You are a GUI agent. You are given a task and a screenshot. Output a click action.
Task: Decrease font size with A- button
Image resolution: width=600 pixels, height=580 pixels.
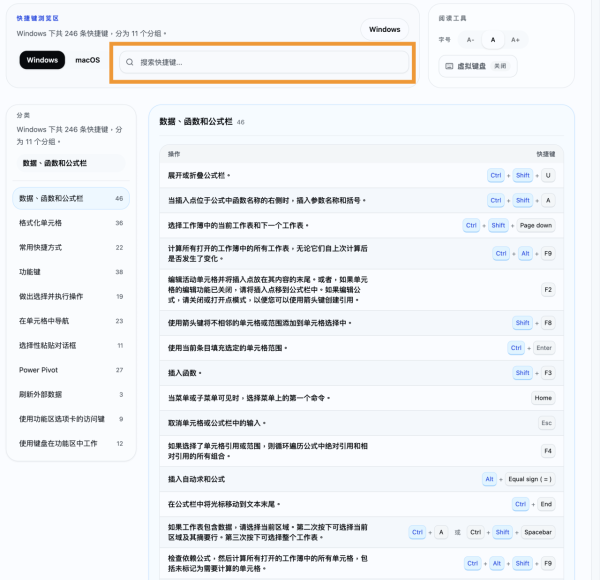470,40
